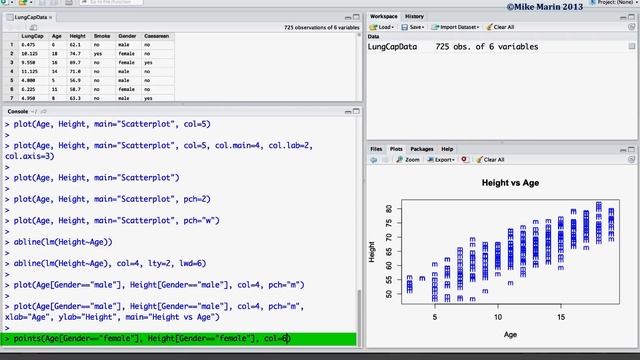
Task: Click the console vertical scrollbar thumb
Action: (x=359, y=317)
